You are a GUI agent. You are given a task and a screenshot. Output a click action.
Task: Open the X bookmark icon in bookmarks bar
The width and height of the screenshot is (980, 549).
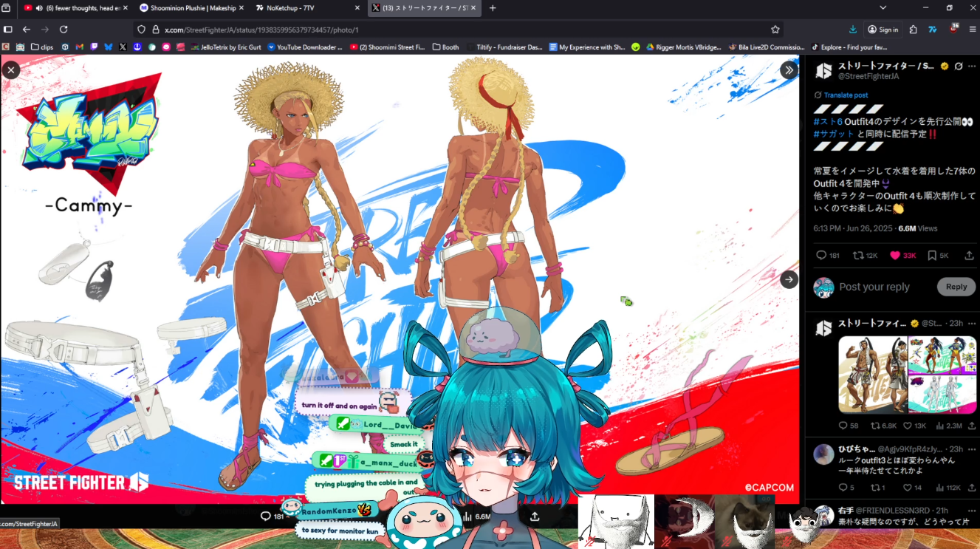coord(123,47)
